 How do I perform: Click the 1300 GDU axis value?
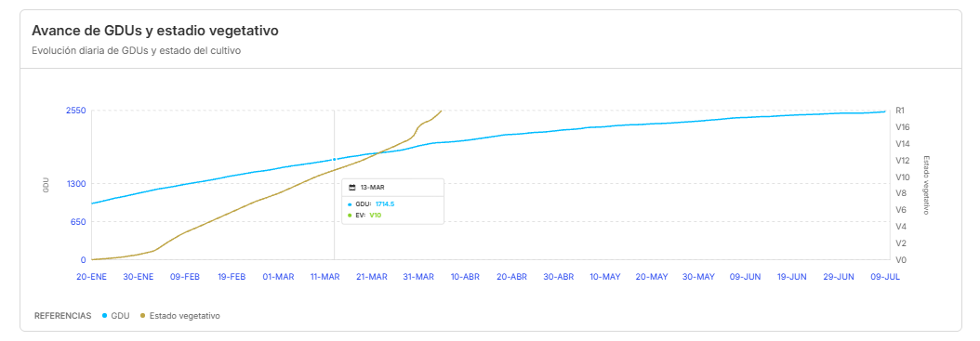76,184
